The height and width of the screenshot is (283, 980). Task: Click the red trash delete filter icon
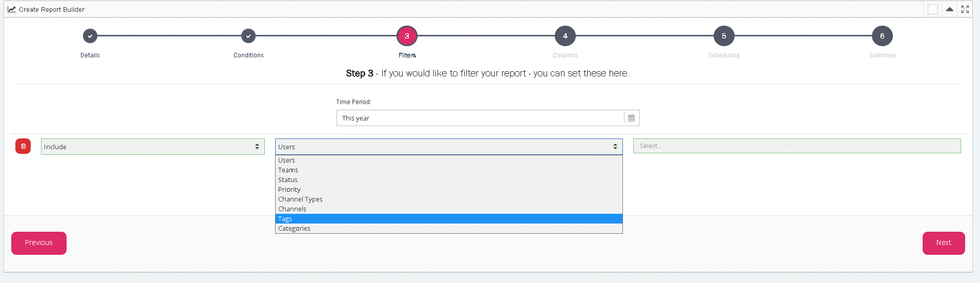tap(23, 146)
